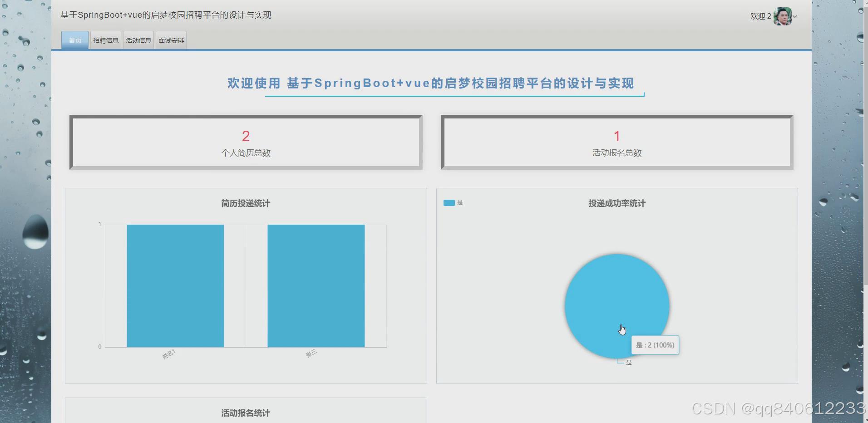Select the 活动报名总数 statistic card
Image resolution: width=868 pixels, height=423 pixels.
pos(617,143)
